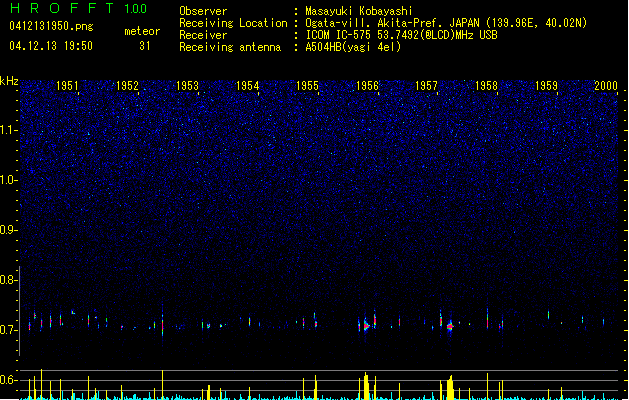
Task: Click the 1959 time marker
Action: [546, 86]
